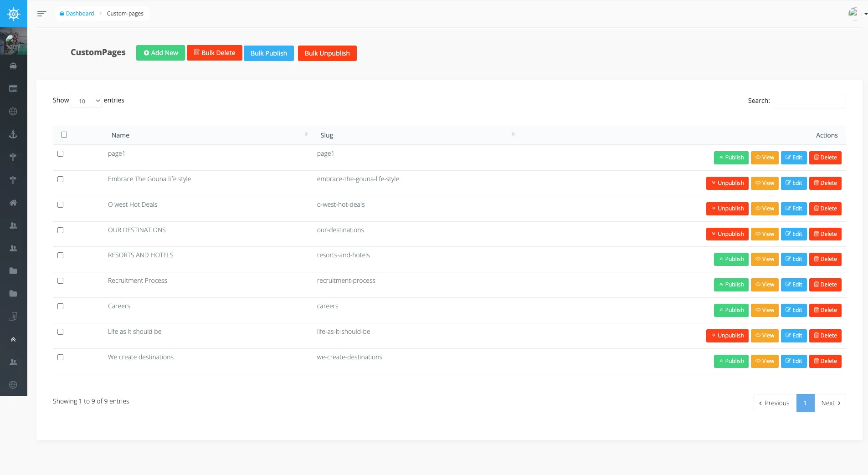Check the Life as it should be checkbox
The height and width of the screenshot is (475, 868).
tap(60, 332)
